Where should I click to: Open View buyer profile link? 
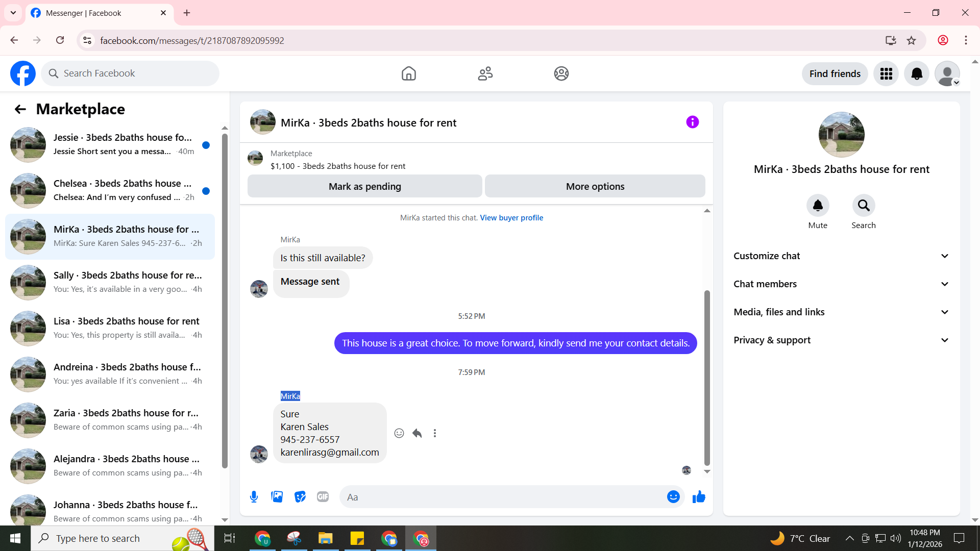pos(511,218)
